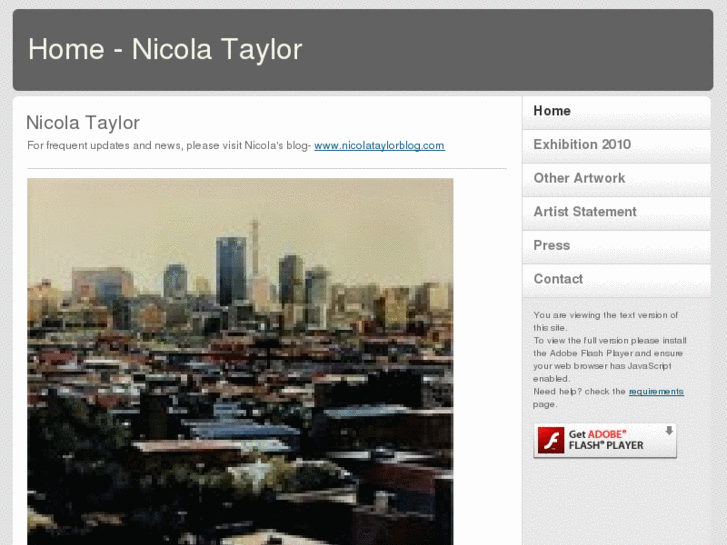Image resolution: width=727 pixels, height=545 pixels.
Task: Open the Home navigation item
Action: click(x=616, y=111)
